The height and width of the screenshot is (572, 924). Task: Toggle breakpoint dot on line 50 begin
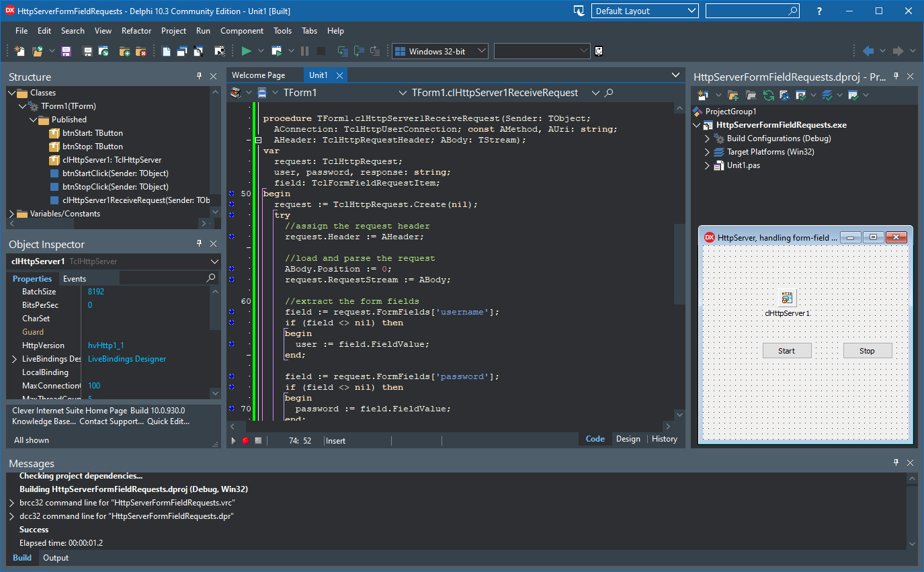[231, 194]
